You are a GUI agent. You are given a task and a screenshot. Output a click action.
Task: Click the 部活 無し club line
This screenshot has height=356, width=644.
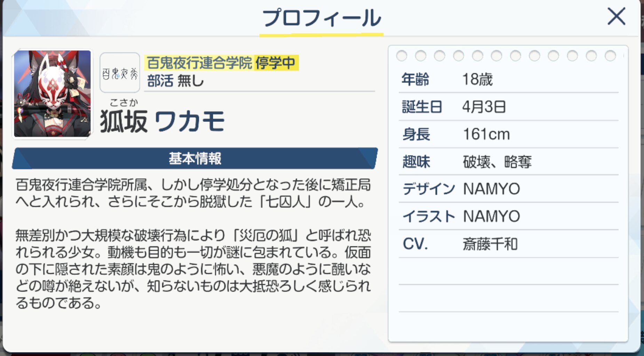175,81
